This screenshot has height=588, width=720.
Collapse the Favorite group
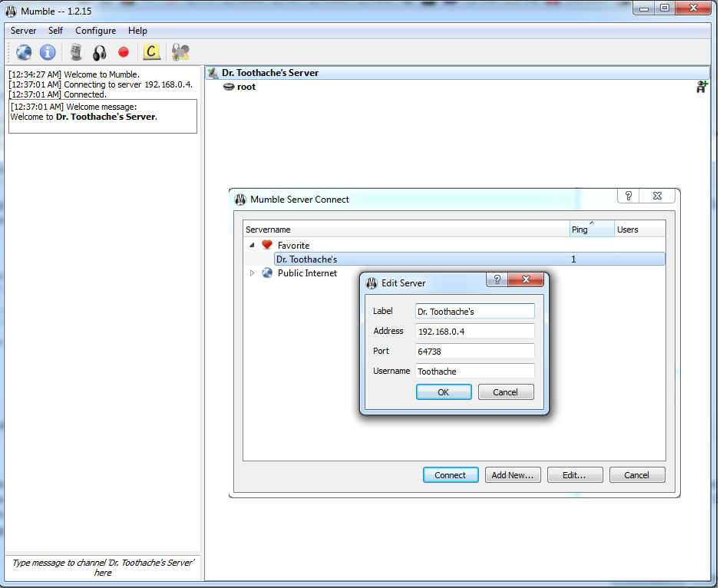[x=252, y=246]
